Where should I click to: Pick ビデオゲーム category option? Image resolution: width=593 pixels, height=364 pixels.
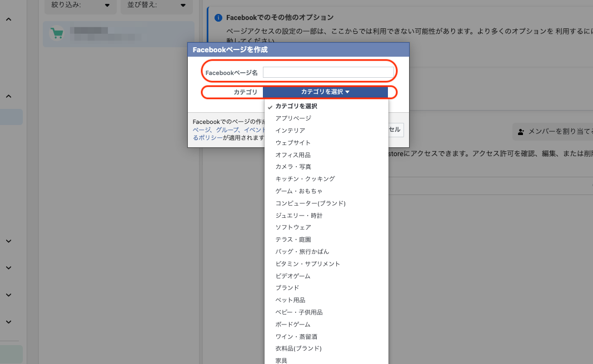tap(326, 276)
